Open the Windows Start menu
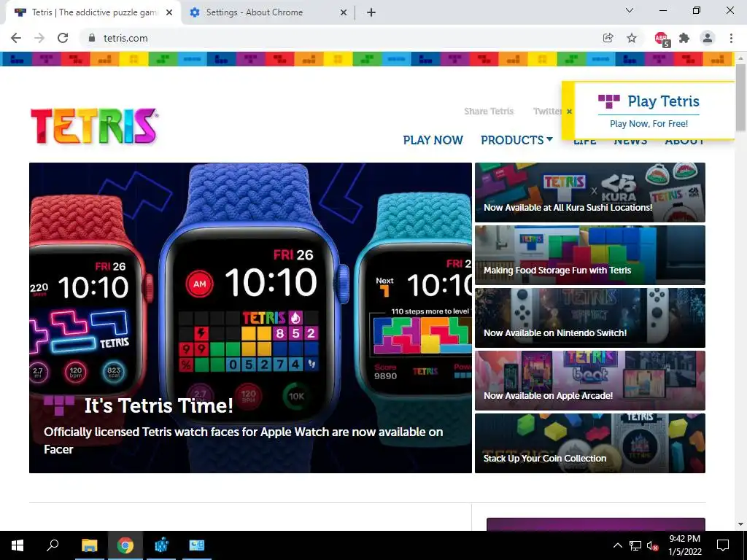This screenshot has width=747, height=560. (x=18, y=545)
